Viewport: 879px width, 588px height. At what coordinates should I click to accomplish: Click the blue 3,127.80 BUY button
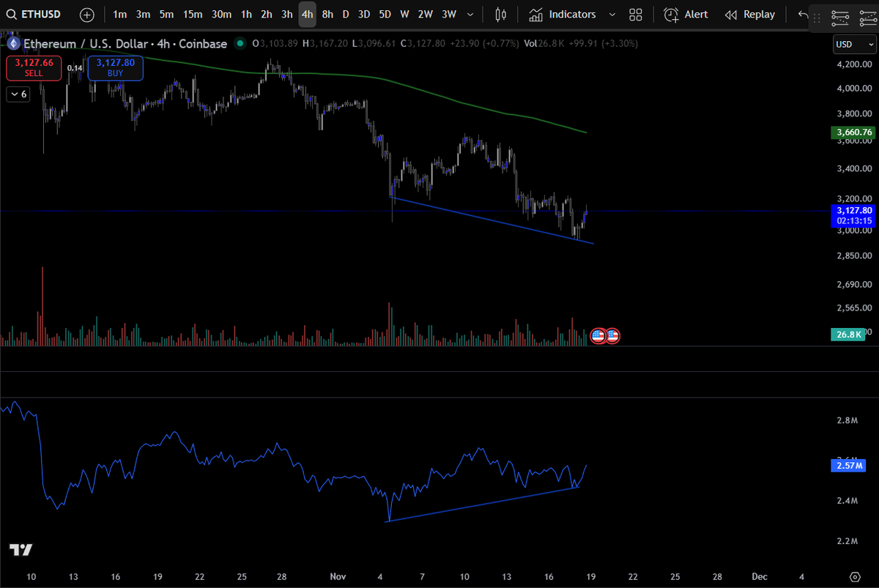[x=115, y=68]
